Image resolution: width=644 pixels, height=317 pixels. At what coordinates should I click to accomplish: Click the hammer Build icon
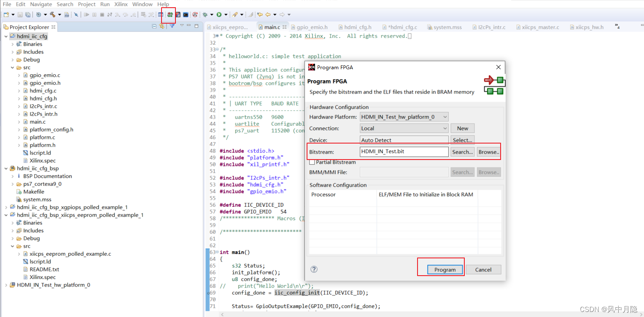(52, 14)
